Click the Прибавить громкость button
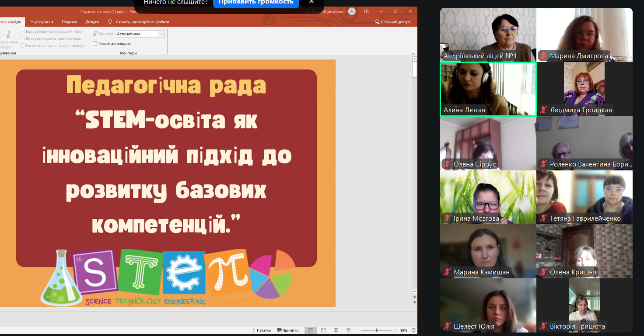 (256, 2)
